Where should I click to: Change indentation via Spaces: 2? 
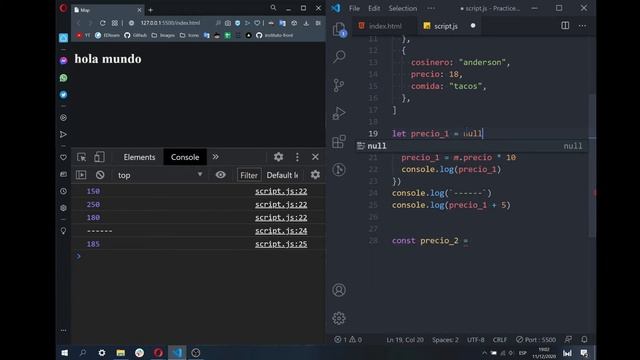coord(445,340)
